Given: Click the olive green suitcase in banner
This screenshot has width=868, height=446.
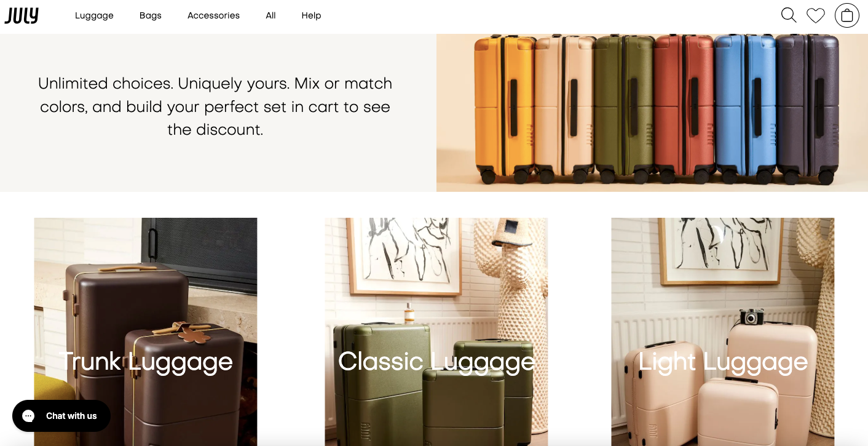Looking at the screenshot, I should (x=625, y=109).
